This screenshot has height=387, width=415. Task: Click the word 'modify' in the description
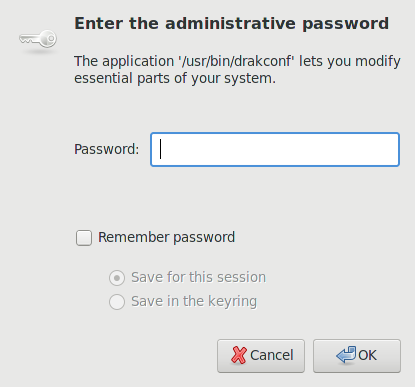tap(378, 61)
